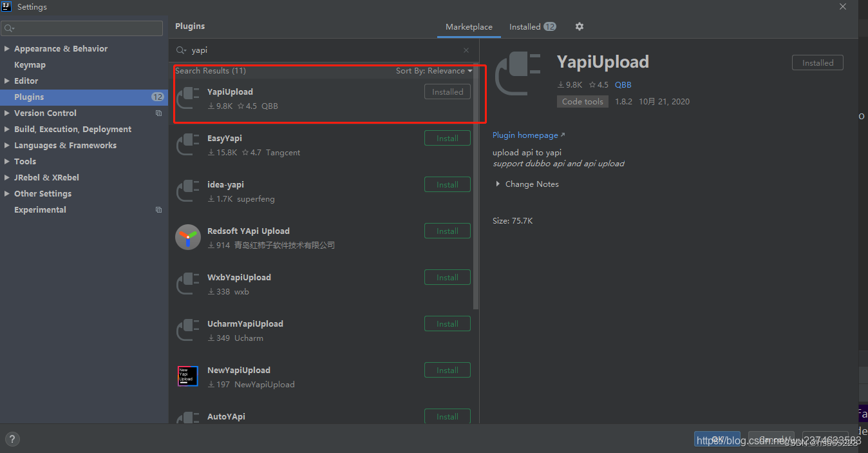Select the Redsoft YApi Upload name

coord(249,231)
